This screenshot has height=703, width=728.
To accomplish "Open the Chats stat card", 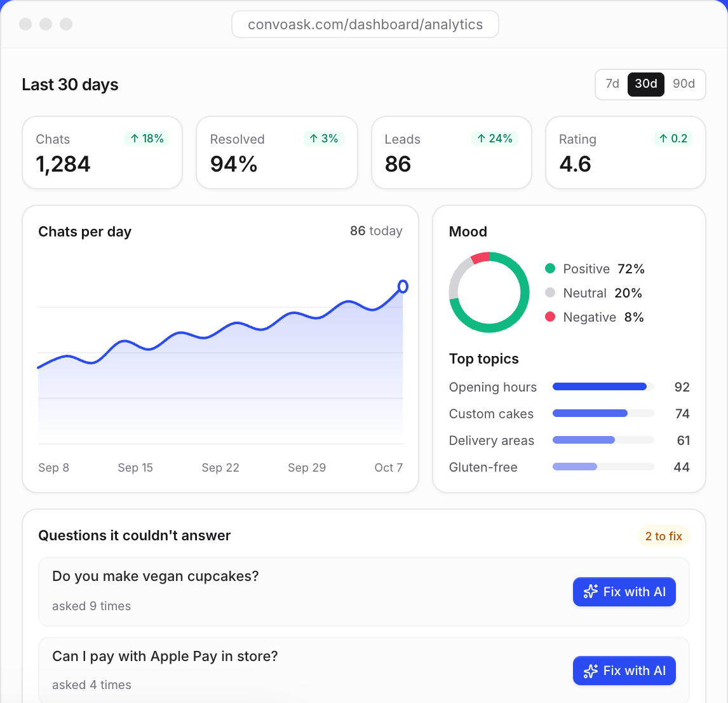I will point(102,153).
